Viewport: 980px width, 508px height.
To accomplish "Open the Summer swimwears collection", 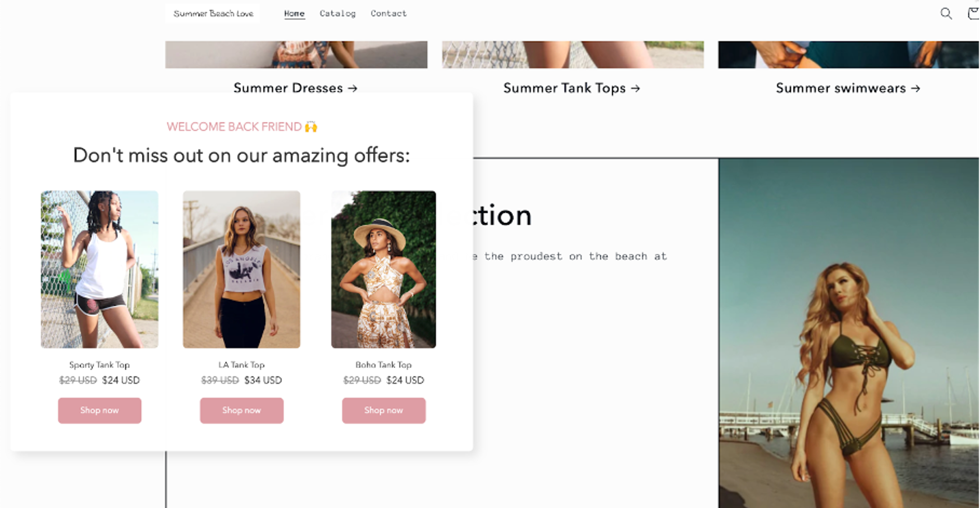I will pos(848,88).
